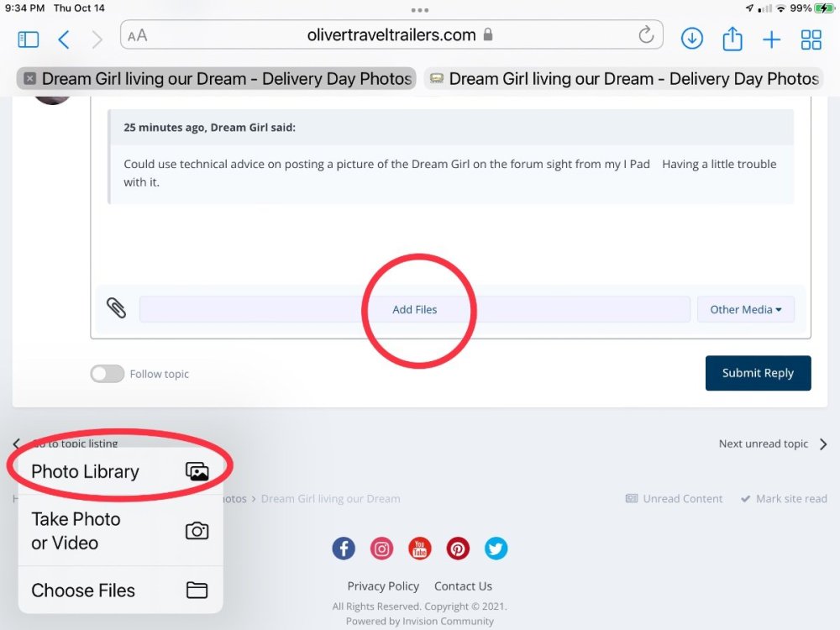Choose Take Photo or Video option
The image size is (840, 630).
click(x=119, y=531)
